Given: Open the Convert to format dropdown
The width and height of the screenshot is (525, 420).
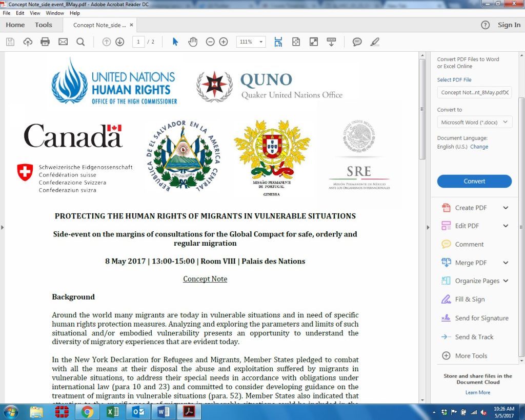Looking at the screenshot, I should tap(474, 122).
